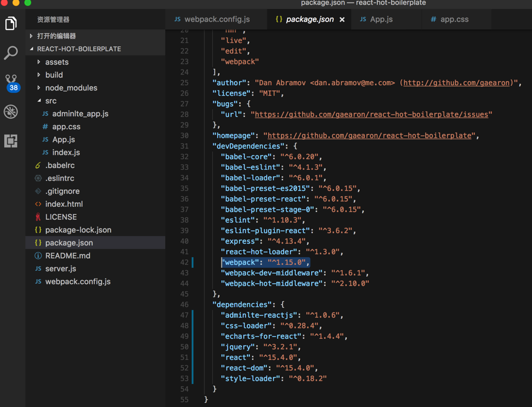The image size is (532, 407).
Task: Follow the homepage GitHub URL link
Action: click(370, 136)
